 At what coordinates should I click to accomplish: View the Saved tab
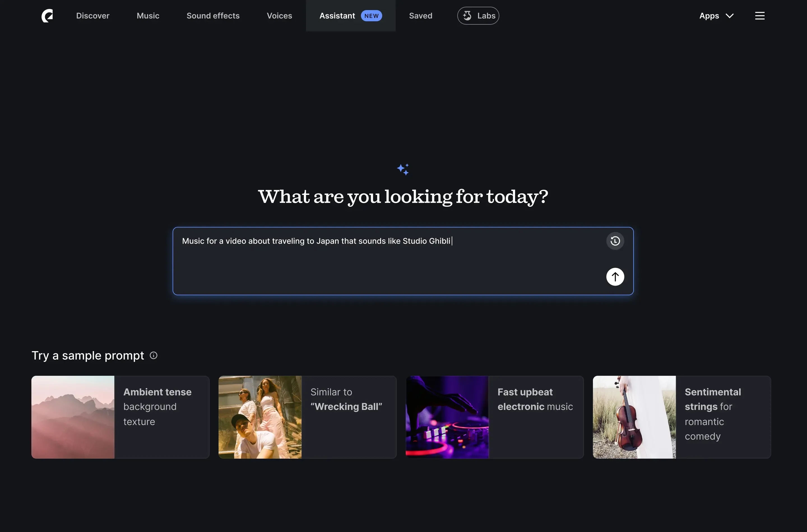click(420, 16)
